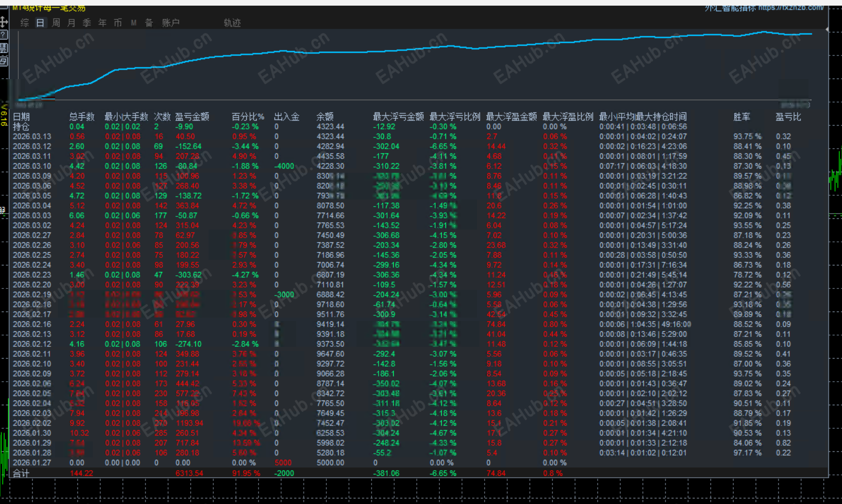
Task: Click the 盈亏金额 column header
Action: click(x=192, y=117)
